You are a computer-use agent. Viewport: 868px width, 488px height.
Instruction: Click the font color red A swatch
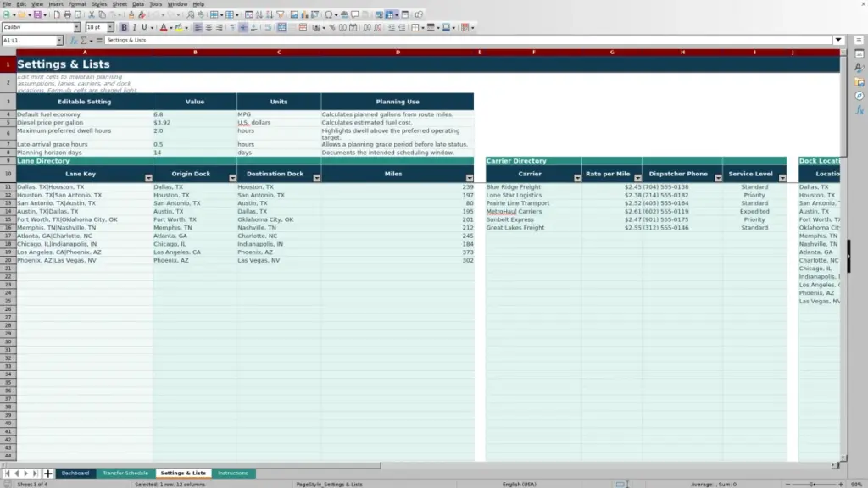164,28
